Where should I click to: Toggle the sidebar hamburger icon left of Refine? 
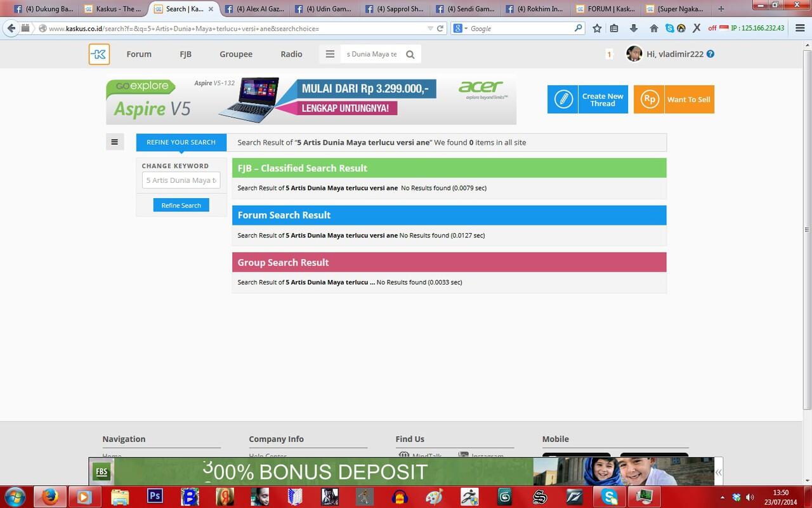pos(114,142)
